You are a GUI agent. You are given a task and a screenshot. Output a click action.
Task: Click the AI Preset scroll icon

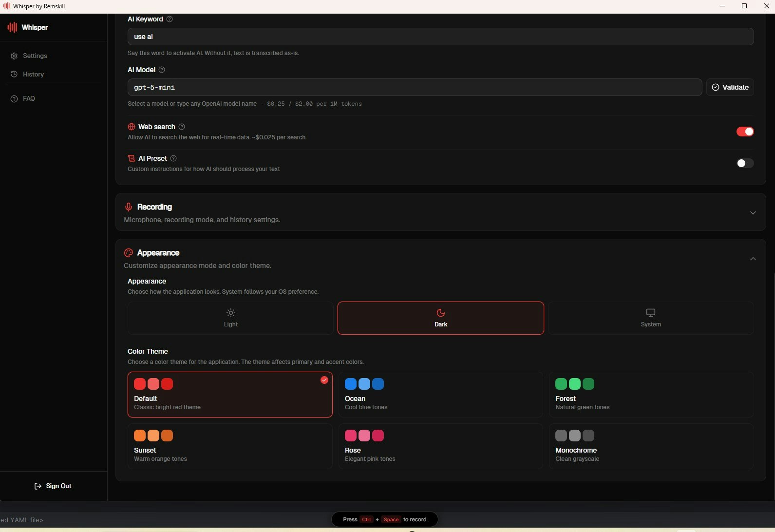point(132,158)
